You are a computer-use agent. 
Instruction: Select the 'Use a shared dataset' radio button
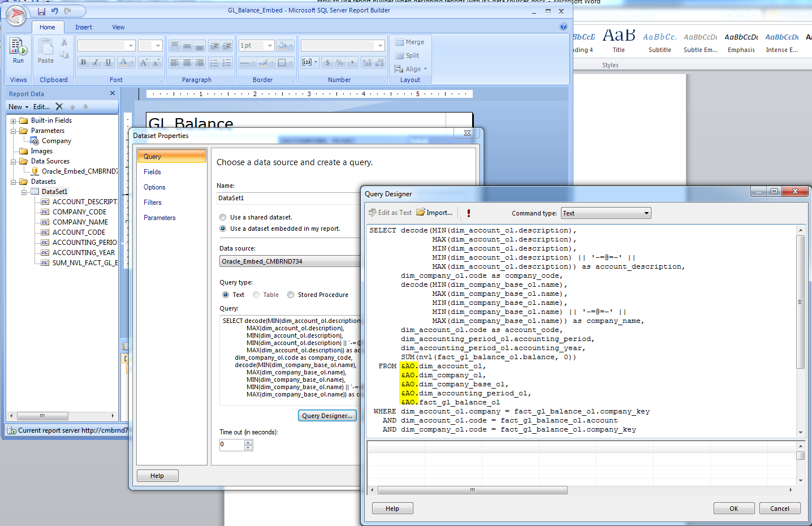point(223,217)
